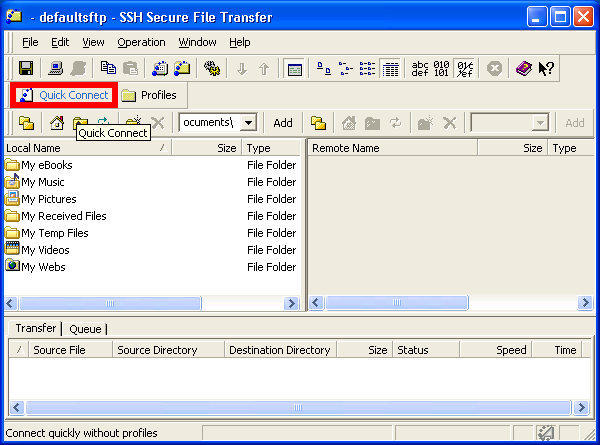Select Binary transfer mode 010 101
This screenshot has height=445, width=600.
click(x=442, y=69)
